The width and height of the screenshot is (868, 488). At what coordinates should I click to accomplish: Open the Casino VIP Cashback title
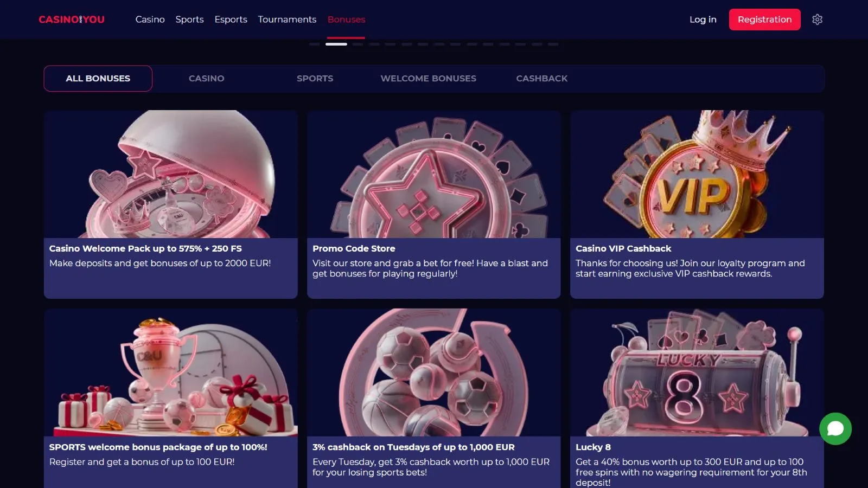tap(623, 248)
